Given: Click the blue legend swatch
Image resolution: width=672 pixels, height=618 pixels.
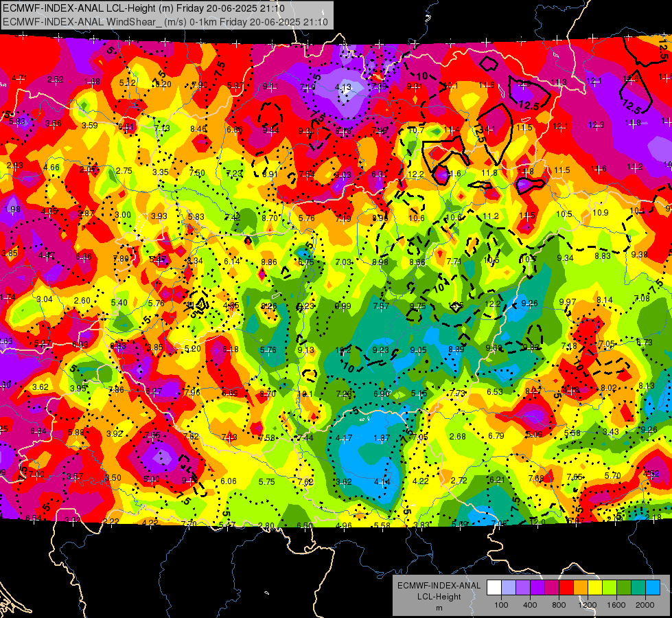Looking at the screenshot, I should [653, 588].
